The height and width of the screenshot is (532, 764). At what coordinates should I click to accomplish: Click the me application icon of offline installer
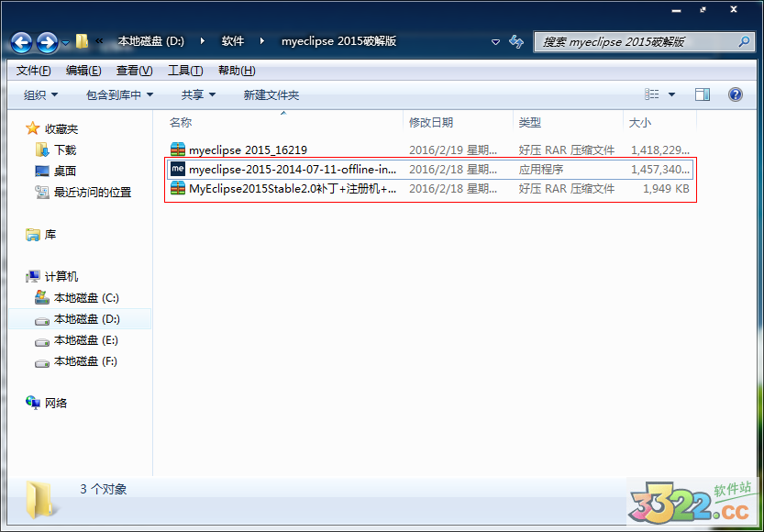(178, 169)
